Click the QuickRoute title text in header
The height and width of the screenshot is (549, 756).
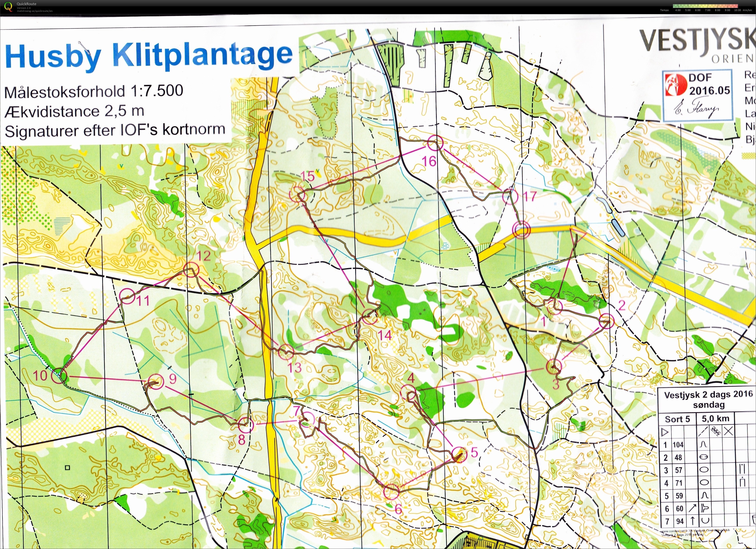(26, 4)
